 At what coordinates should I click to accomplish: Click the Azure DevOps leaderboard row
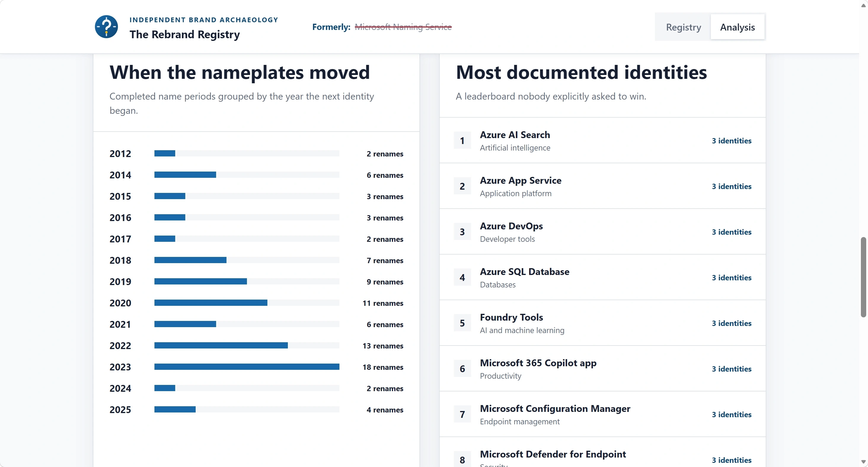(602, 232)
